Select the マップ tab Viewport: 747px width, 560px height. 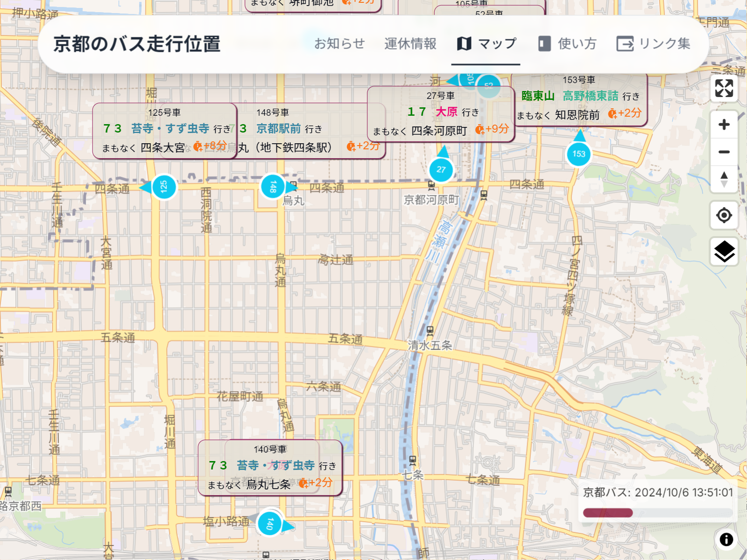coord(486,44)
